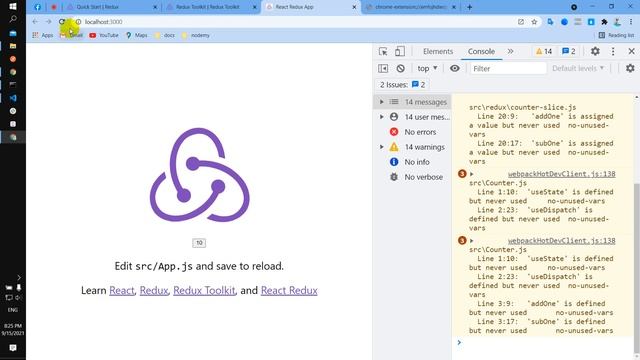This screenshot has width=640, height=360.
Task: Switch to the Console tab
Action: click(481, 51)
